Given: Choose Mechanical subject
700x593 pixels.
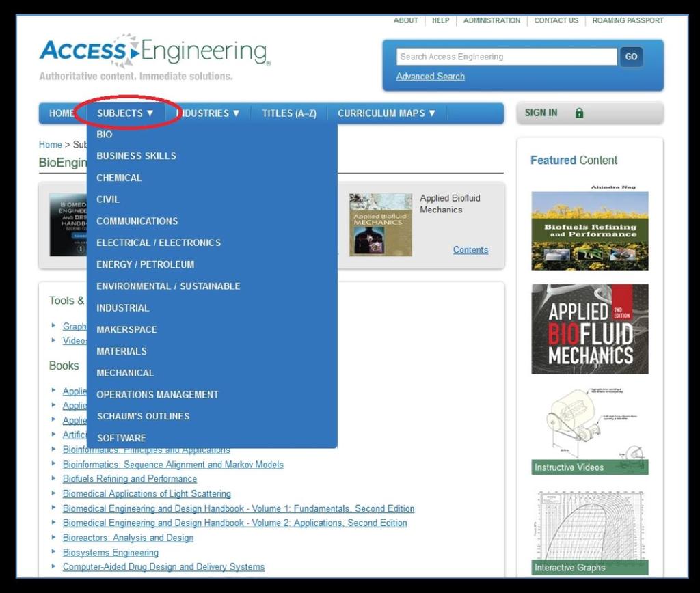Looking at the screenshot, I should point(125,373).
